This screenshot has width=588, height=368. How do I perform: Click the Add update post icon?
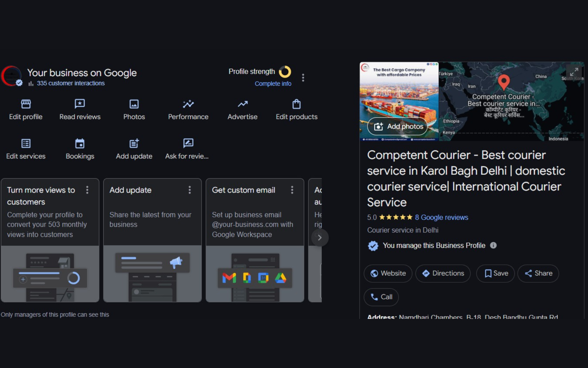134,143
